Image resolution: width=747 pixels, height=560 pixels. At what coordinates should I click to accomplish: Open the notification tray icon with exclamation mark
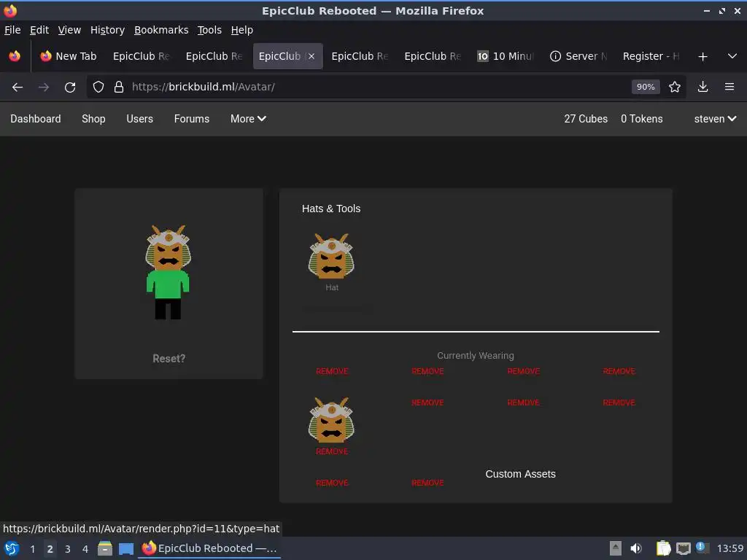(x=701, y=548)
